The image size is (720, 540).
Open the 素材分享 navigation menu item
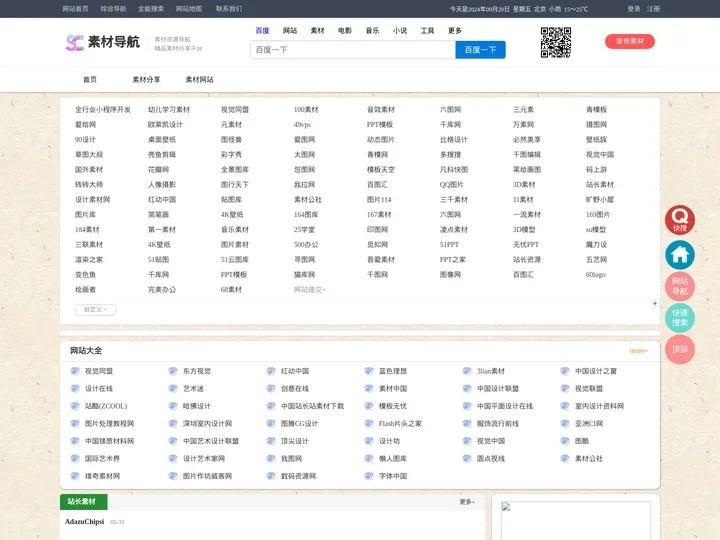point(146,79)
